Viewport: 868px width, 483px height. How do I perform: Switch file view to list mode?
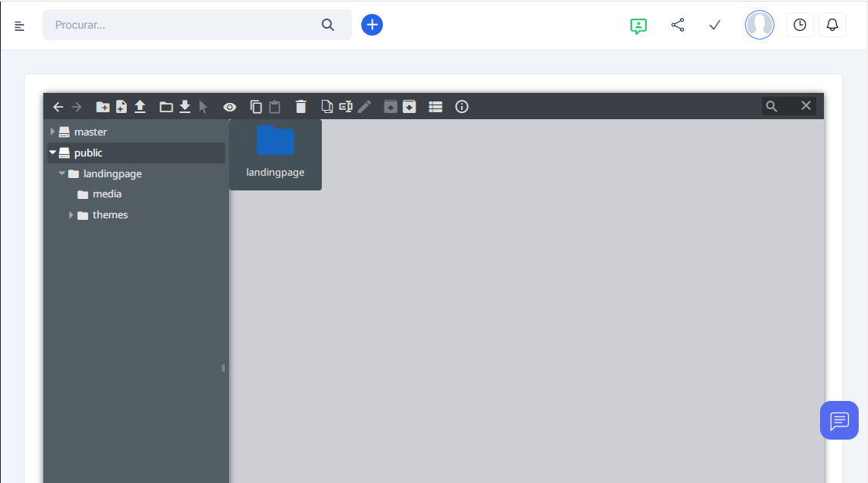tap(436, 107)
